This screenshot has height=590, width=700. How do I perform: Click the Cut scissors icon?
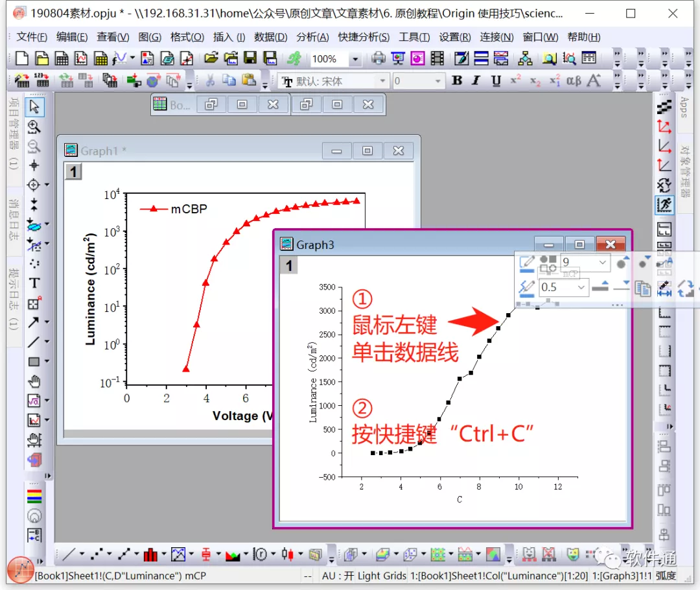click(210, 80)
